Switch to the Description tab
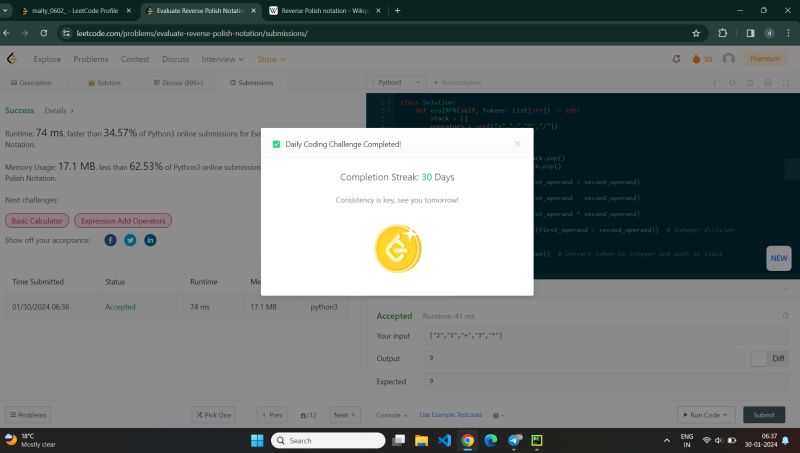This screenshot has width=800, height=453. coord(31,83)
